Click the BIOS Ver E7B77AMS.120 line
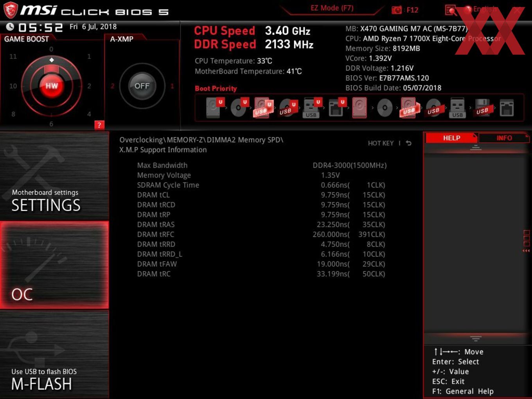Image resolution: width=532 pixels, height=399 pixels. pyautogui.click(x=387, y=78)
